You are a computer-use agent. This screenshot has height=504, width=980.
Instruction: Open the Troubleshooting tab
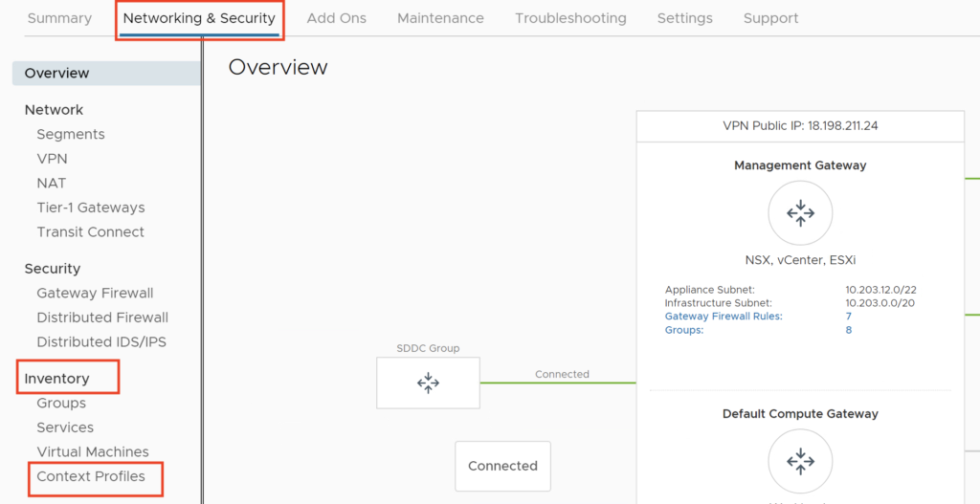[x=570, y=18]
